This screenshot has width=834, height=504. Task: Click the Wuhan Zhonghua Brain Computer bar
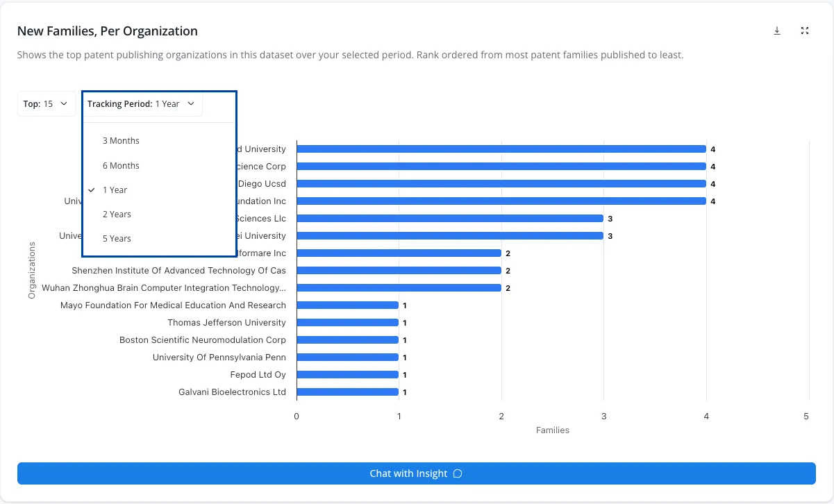tap(399, 288)
